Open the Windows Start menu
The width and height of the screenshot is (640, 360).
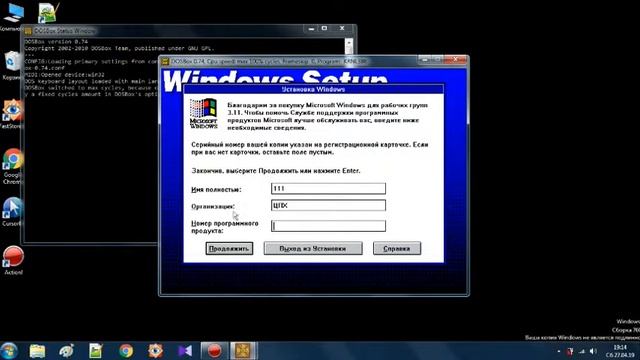9,351
